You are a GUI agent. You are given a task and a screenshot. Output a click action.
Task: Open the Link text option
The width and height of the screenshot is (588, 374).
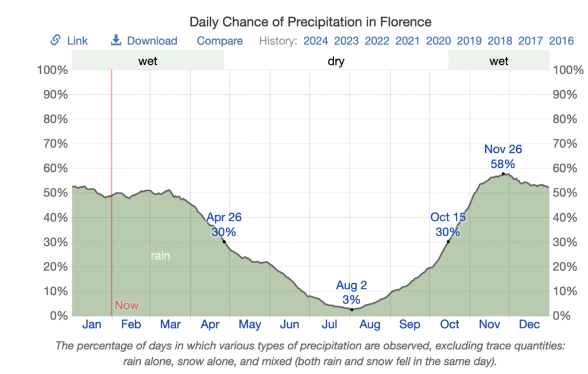coord(78,41)
